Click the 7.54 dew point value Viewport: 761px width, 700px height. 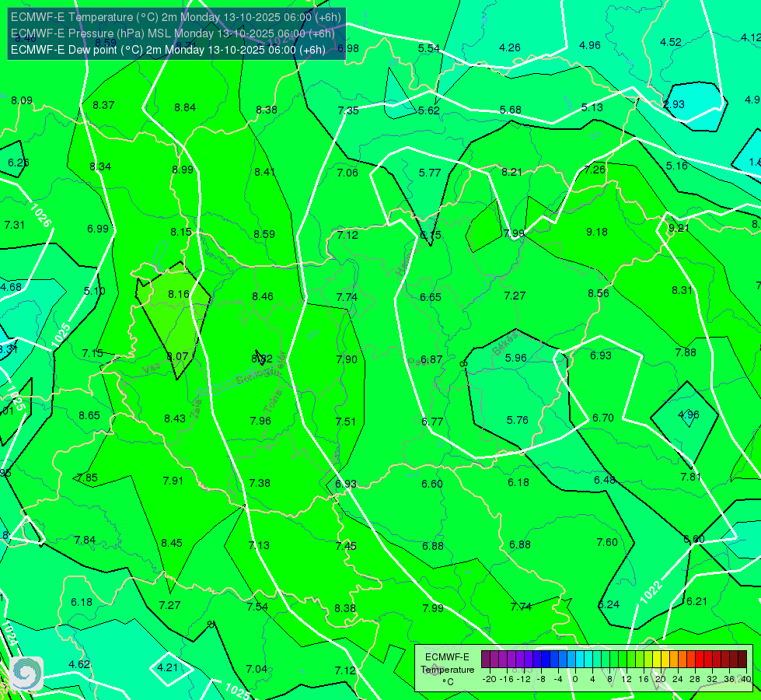(257, 607)
